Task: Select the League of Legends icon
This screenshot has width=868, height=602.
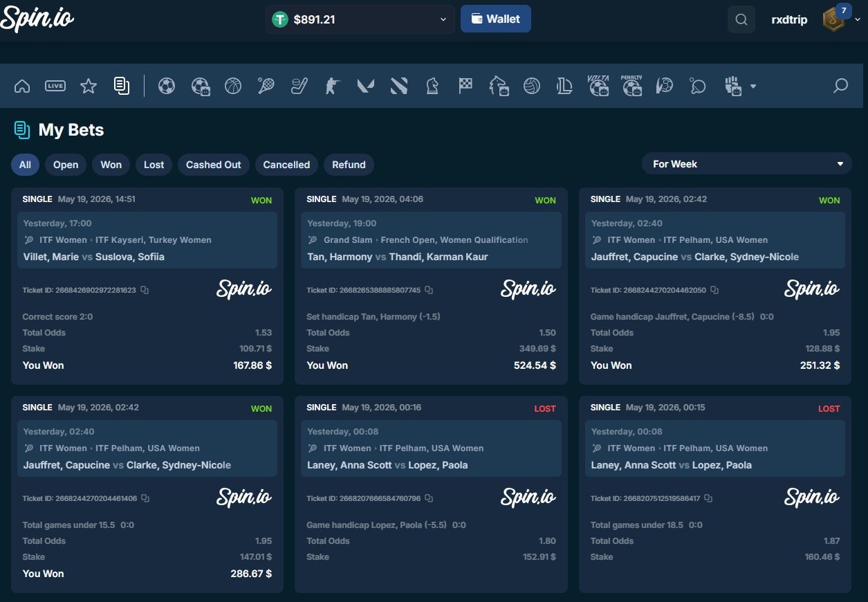Action: 565,86
